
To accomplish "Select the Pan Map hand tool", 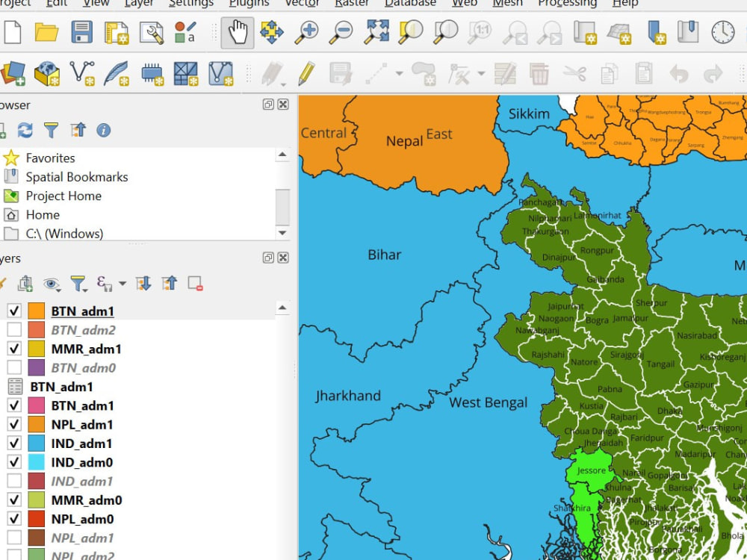I will click(238, 32).
